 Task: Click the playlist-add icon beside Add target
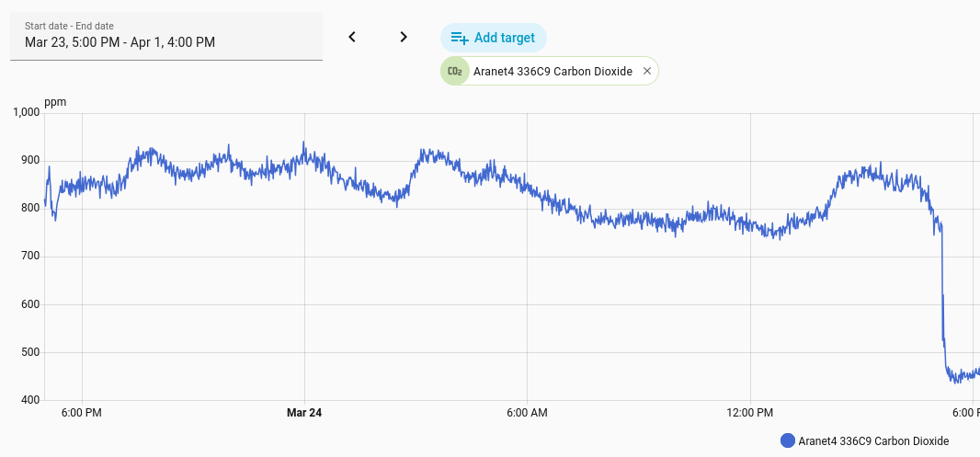460,38
